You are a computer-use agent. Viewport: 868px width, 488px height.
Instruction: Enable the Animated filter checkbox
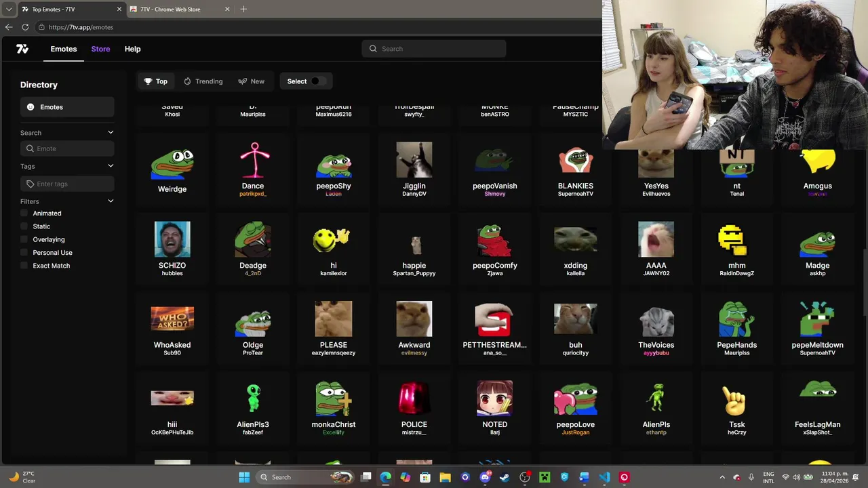[x=24, y=213]
